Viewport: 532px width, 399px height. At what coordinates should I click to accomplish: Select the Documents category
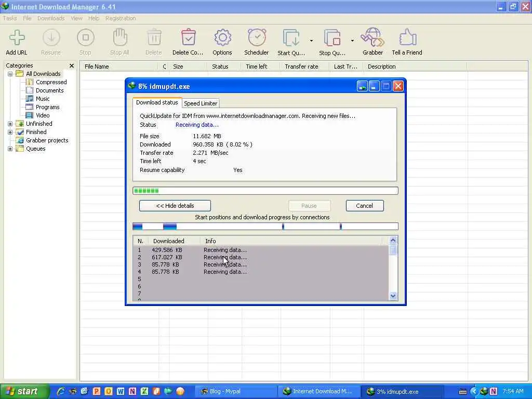pos(49,90)
